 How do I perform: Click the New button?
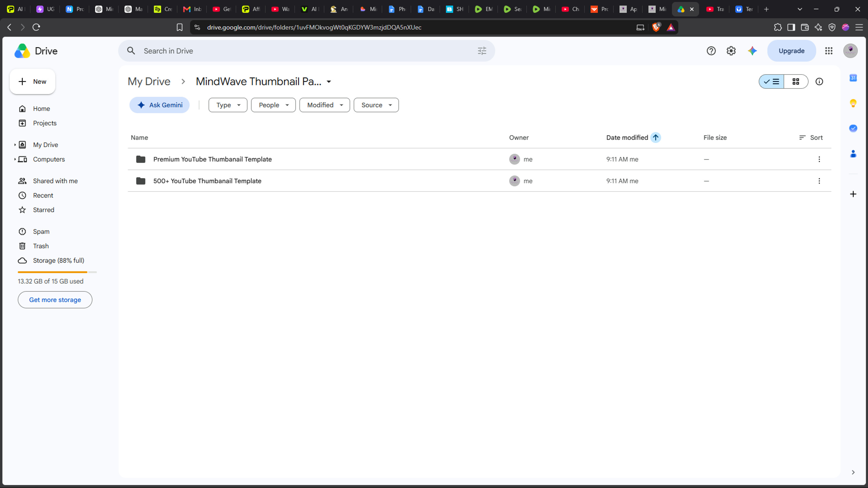pyautogui.click(x=33, y=82)
